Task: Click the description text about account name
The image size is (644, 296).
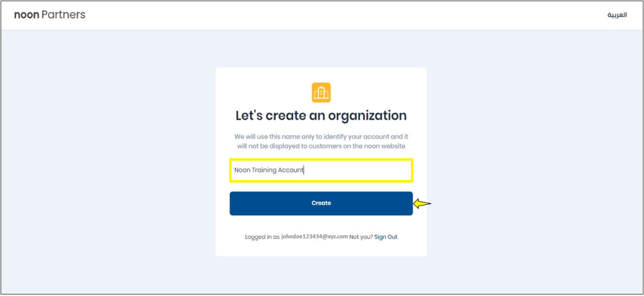Action: (321, 141)
